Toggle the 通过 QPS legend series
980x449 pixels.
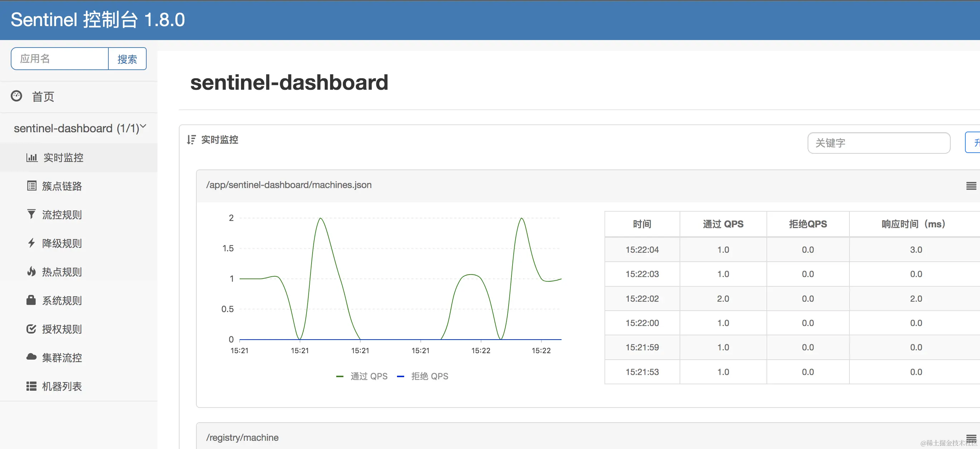362,376
